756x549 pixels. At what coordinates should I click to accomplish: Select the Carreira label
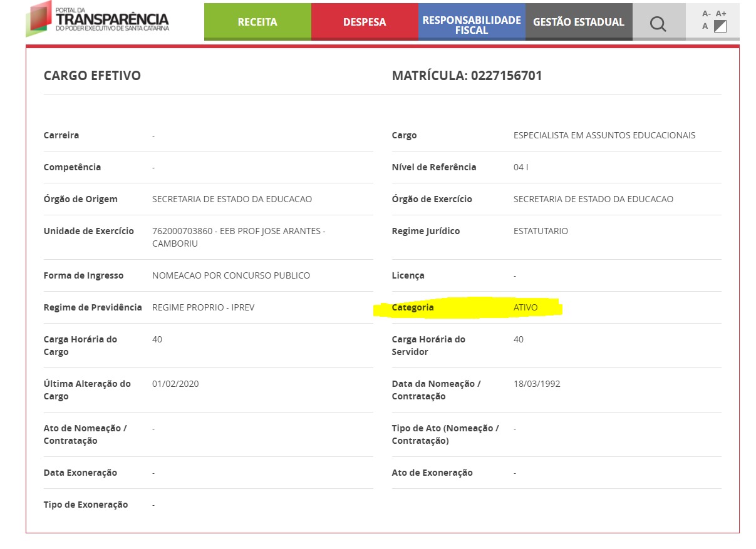(61, 135)
